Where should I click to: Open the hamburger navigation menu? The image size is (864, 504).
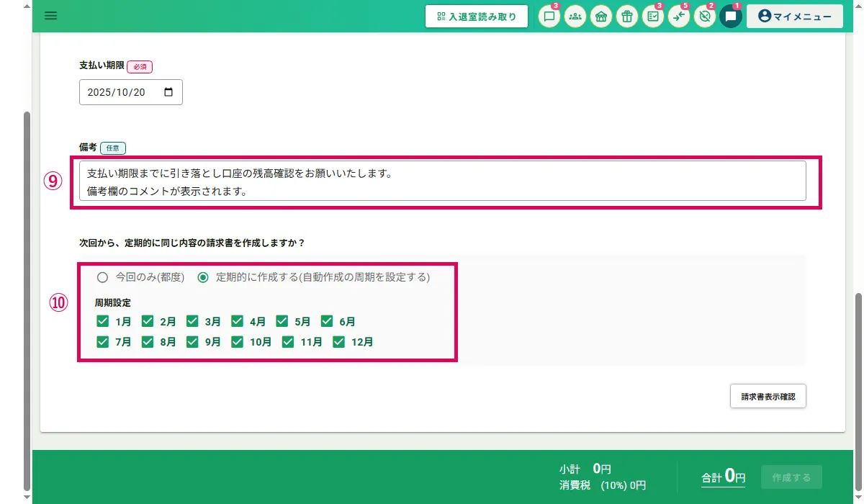click(50, 16)
